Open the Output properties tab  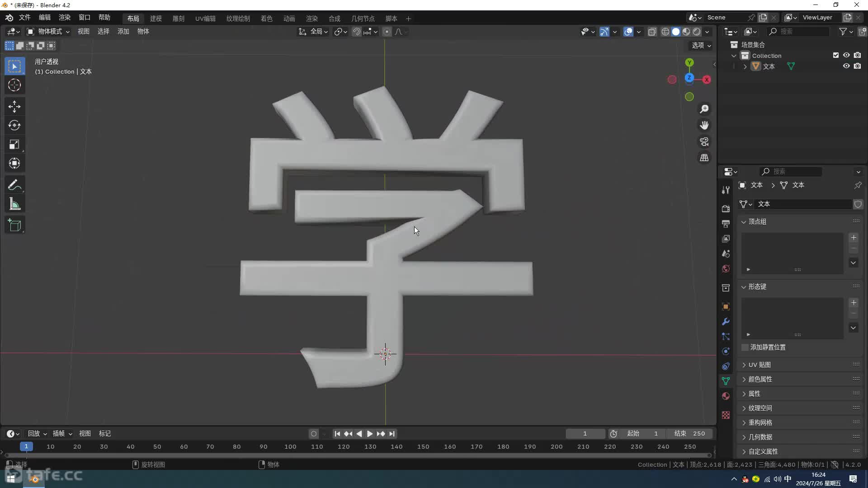[x=726, y=223]
